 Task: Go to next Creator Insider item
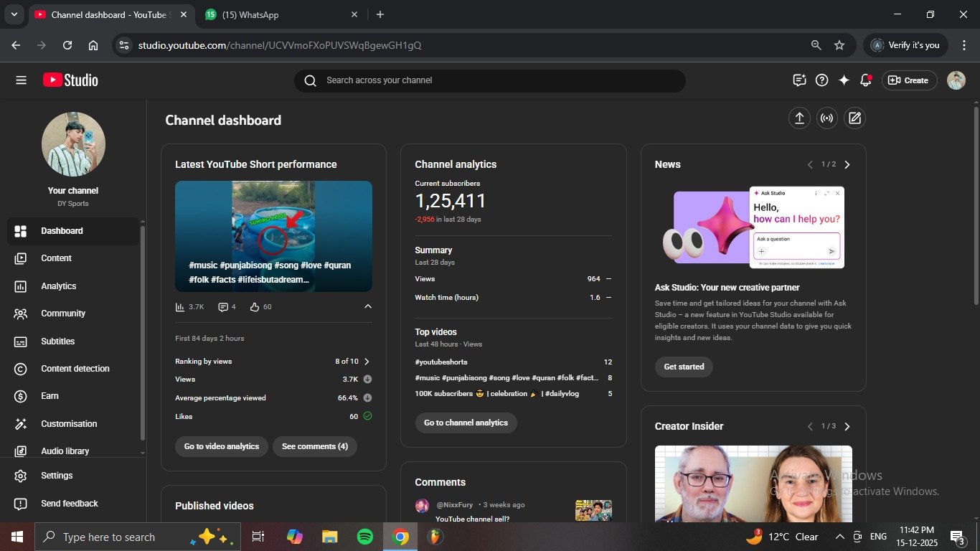(847, 427)
